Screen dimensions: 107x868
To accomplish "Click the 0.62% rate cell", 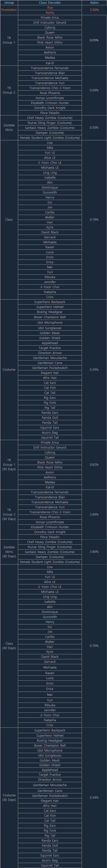I will tap(94, 465).
